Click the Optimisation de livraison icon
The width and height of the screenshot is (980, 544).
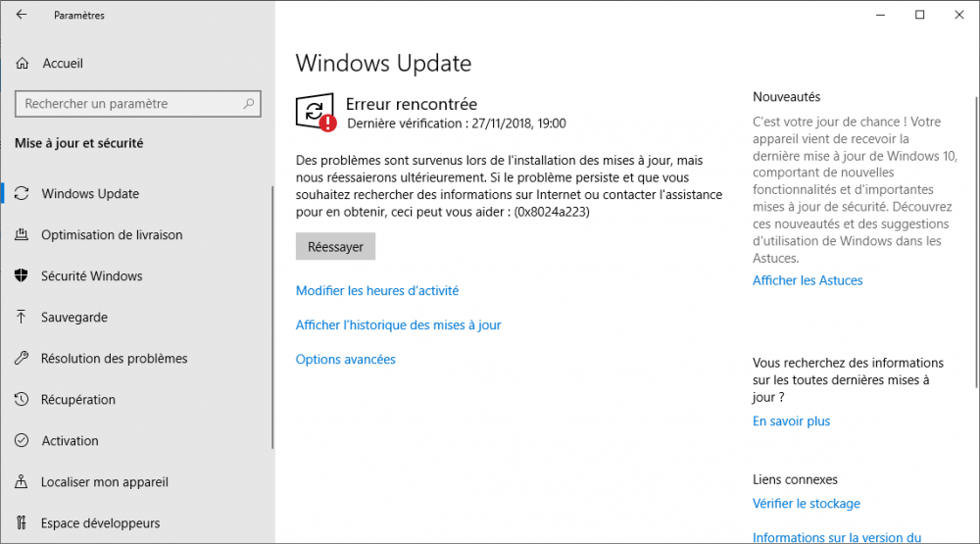point(22,235)
